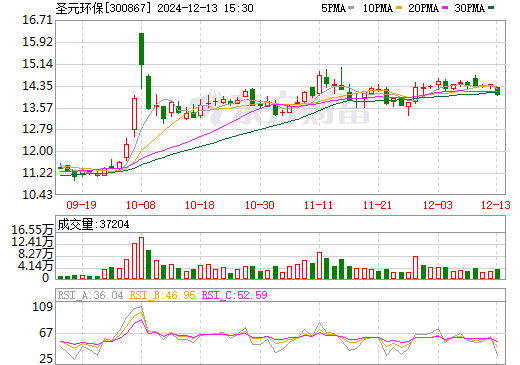The image size is (520, 365).
Task: Click the timestamp 2024-12-13 15:30
Action: pos(205,8)
